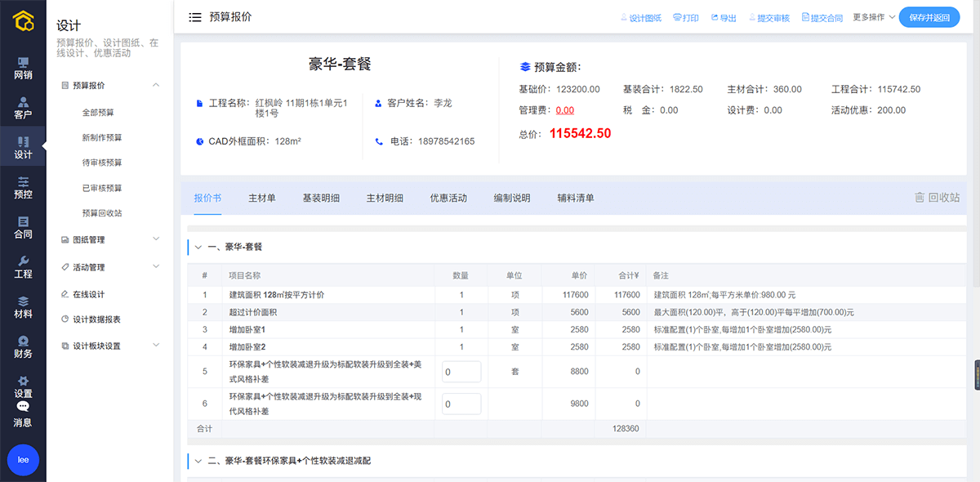Screen dimensions: 980x482
Task: Open the 合同 sidebar module
Action: [x=23, y=227]
